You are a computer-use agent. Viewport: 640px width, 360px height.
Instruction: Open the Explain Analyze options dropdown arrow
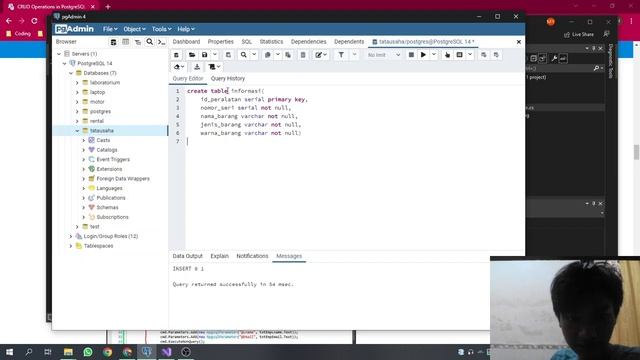pyautogui.click(x=470, y=55)
